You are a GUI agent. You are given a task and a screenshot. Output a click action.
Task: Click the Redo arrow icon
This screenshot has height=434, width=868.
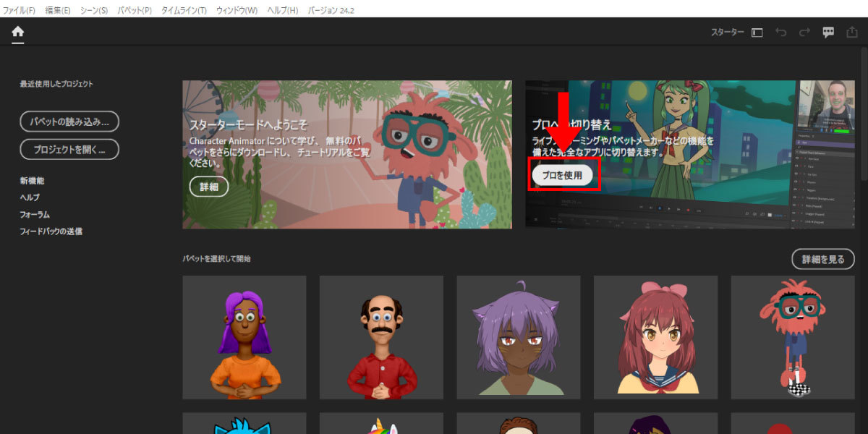[804, 33]
